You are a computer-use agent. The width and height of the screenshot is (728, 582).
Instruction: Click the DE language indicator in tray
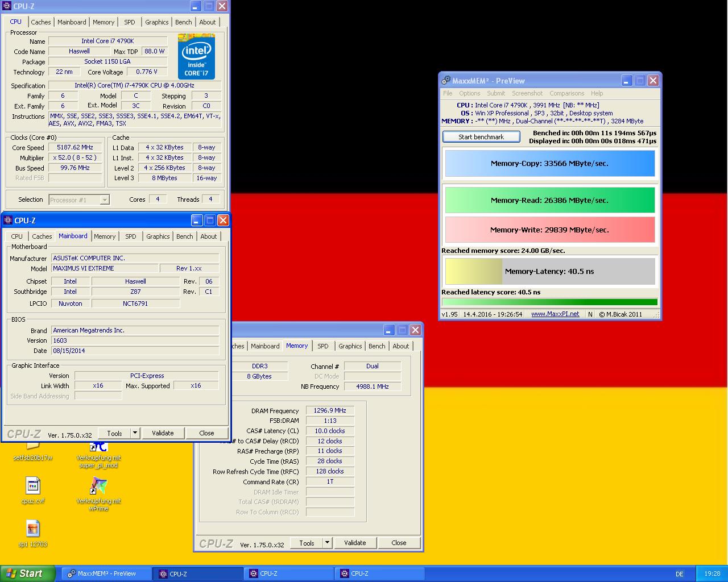[x=680, y=574]
